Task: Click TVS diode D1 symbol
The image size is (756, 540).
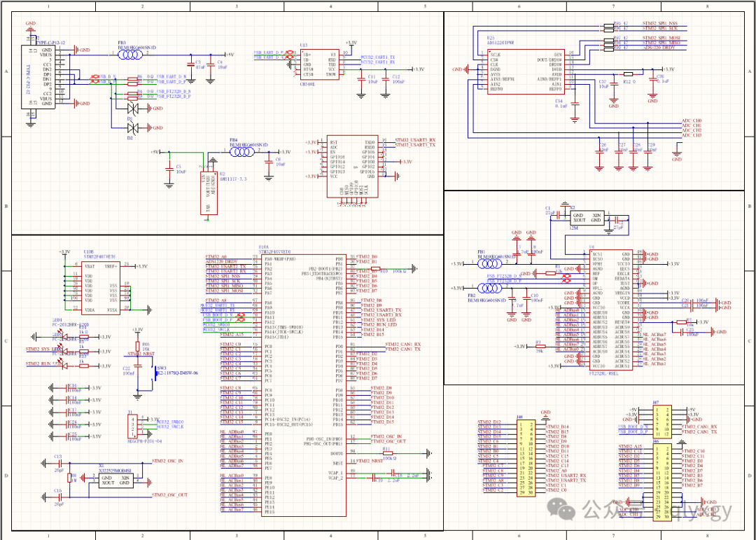Action: (x=133, y=108)
